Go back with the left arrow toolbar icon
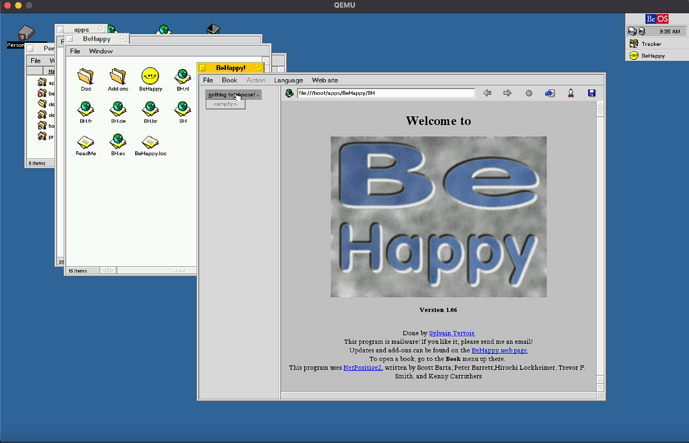Screen dimensions: 689x443 coord(487,93)
